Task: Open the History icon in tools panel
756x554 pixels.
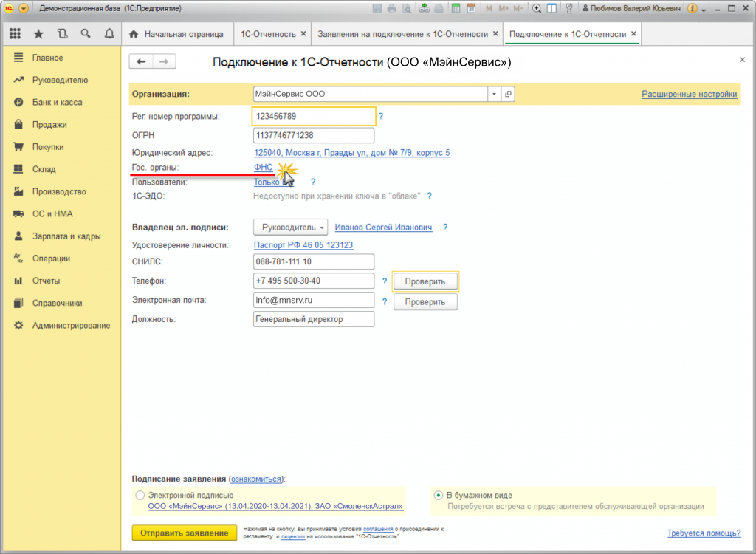Action: pos(62,34)
